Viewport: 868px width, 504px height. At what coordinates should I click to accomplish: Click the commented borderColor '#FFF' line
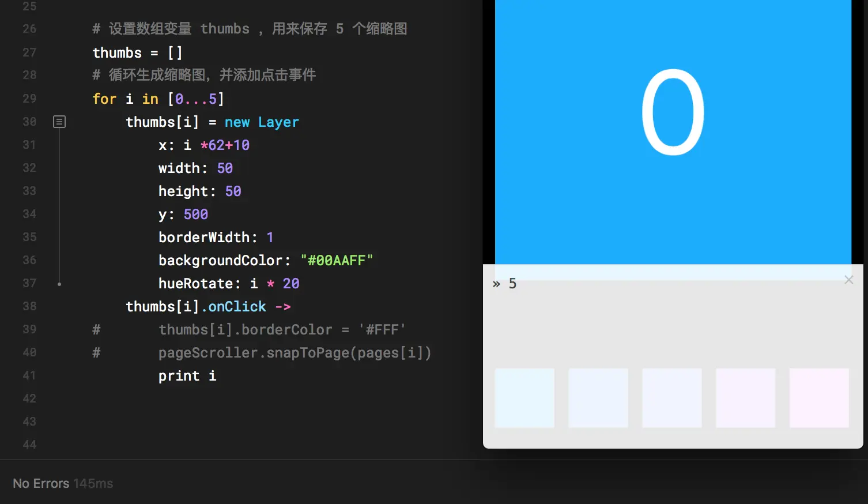pyautogui.click(x=249, y=329)
